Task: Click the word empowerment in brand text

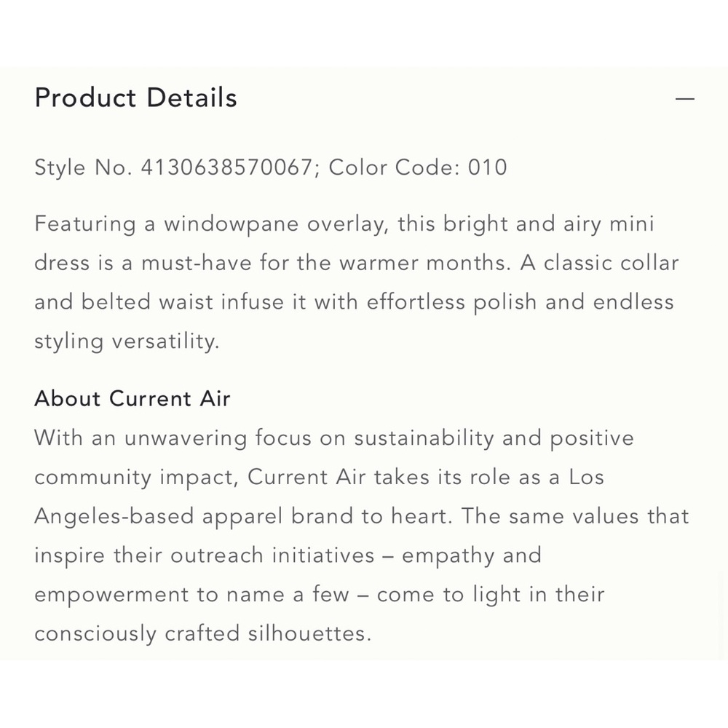Action: coord(111,595)
